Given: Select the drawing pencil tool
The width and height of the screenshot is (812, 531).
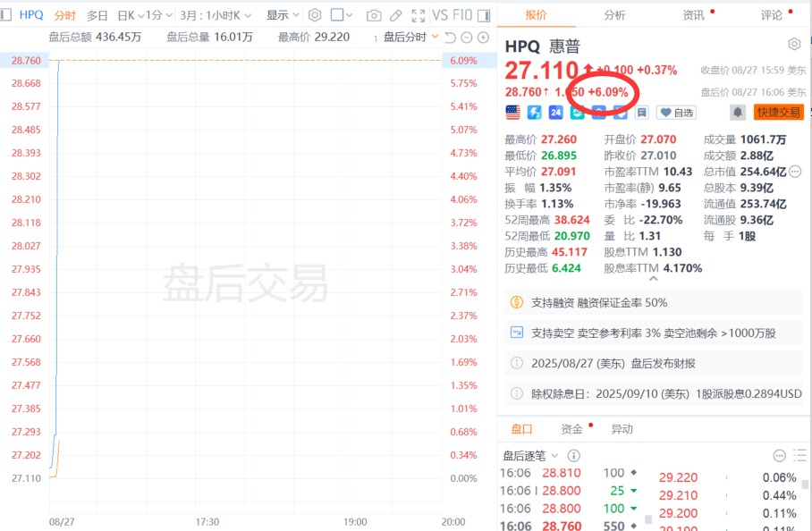Looking at the screenshot, I should click(x=395, y=15).
